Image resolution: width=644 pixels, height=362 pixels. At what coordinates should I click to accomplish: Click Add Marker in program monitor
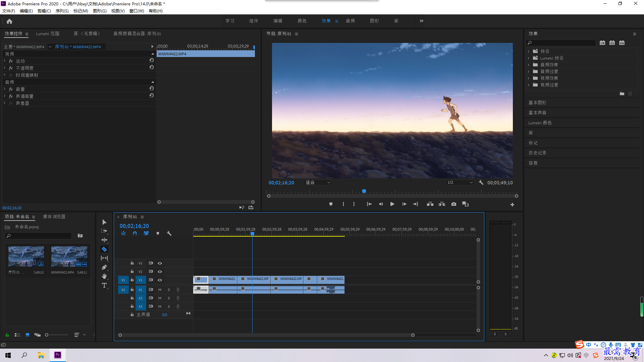pos(331,204)
